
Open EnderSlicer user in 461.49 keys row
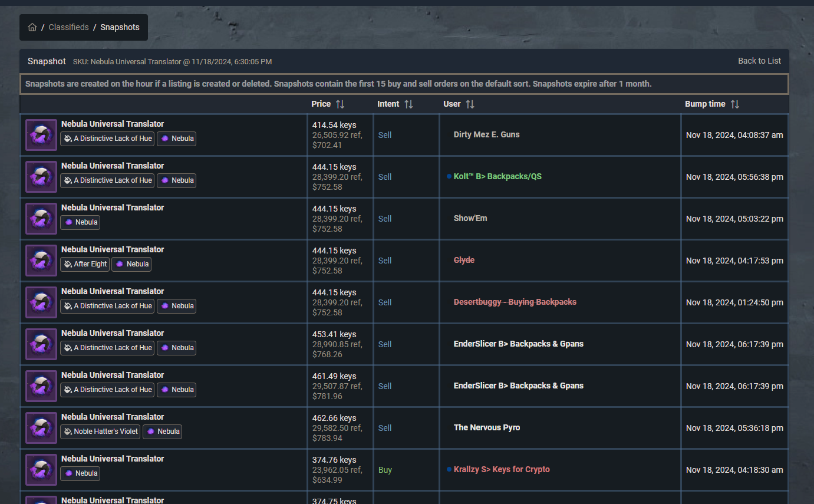click(x=519, y=386)
